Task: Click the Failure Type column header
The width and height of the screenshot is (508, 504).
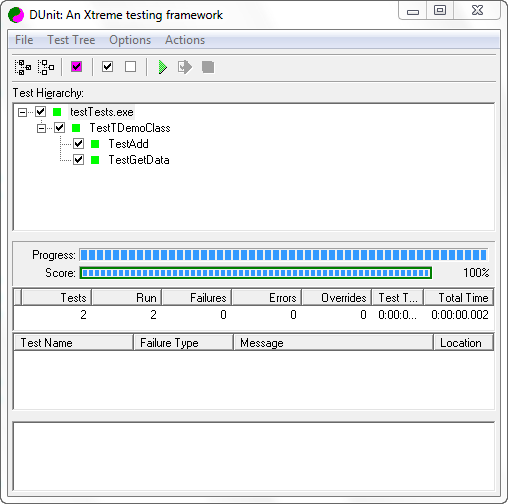Action: tap(183, 343)
